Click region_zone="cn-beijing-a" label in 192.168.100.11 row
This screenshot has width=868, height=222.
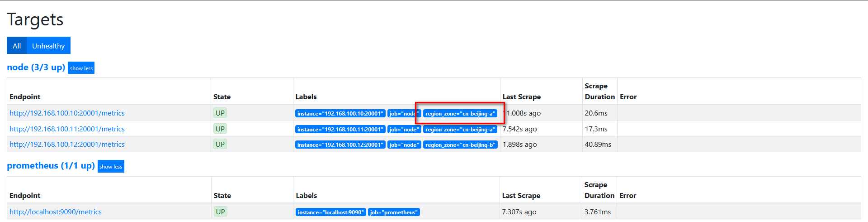tap(460, 130)
